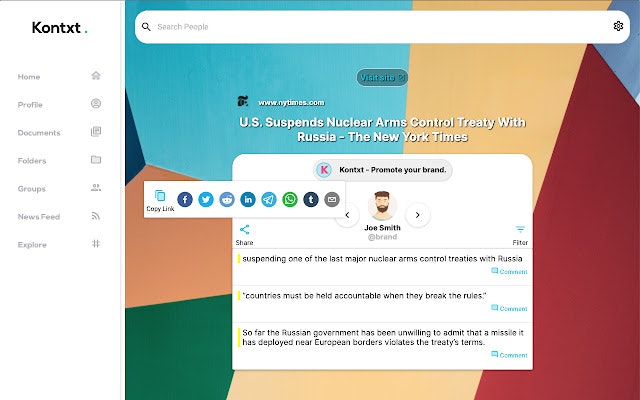Screen dimensions: 640x400
Task: Share via Facebook icon
Action: coord(185,200)
